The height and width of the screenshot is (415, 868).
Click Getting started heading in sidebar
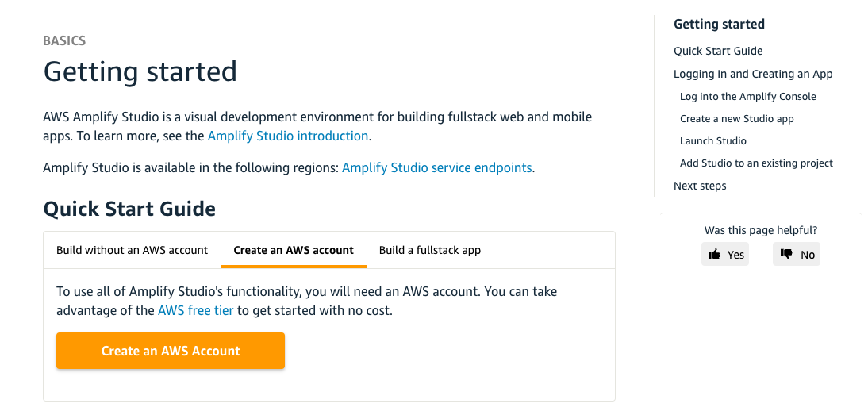[719, 24]
